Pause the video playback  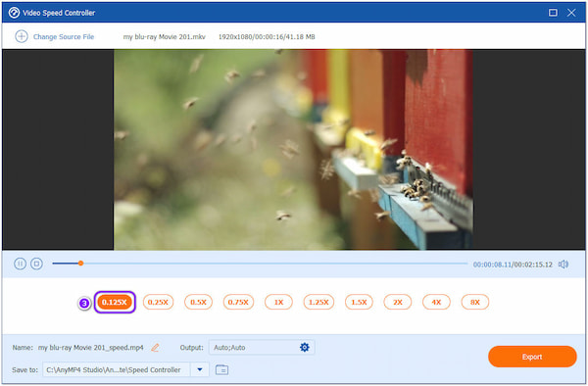[21, 264]
